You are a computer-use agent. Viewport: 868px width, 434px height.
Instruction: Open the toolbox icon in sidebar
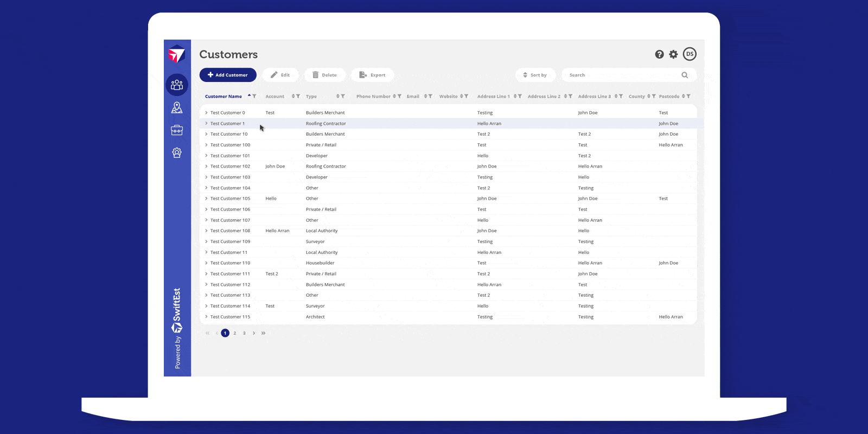[177, 130]
